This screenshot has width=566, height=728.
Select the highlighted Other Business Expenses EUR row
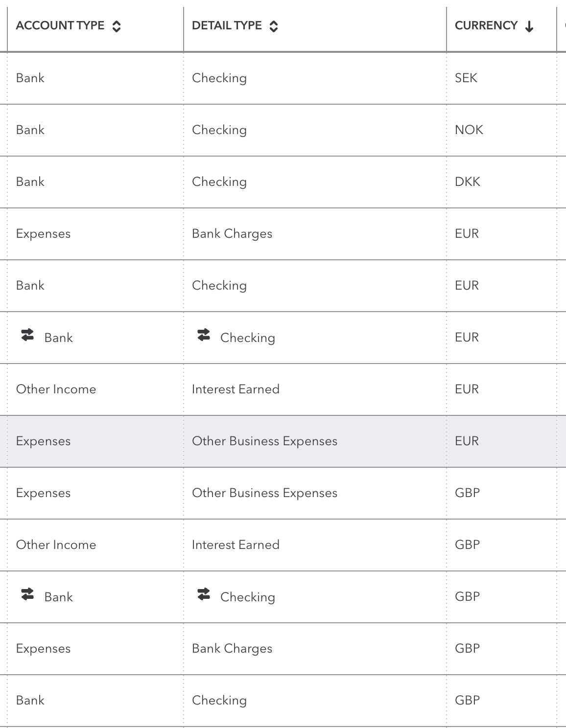[x=264, y=441]
